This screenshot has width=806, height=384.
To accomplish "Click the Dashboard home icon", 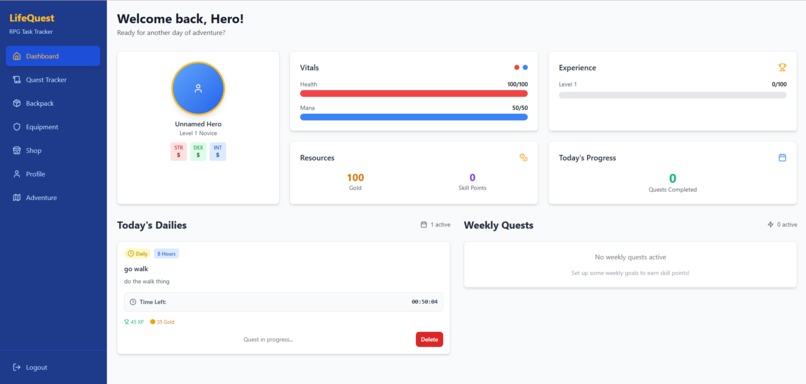I will (17, 56).
